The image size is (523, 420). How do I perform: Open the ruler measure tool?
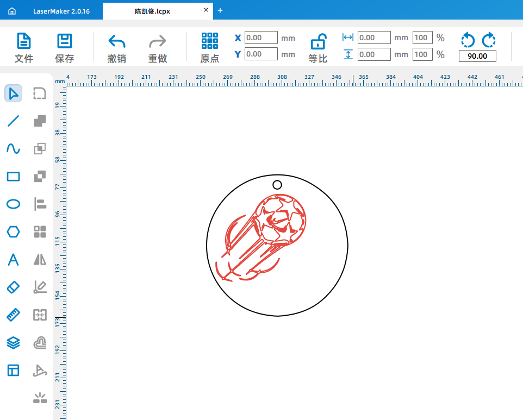pos(13,315)
